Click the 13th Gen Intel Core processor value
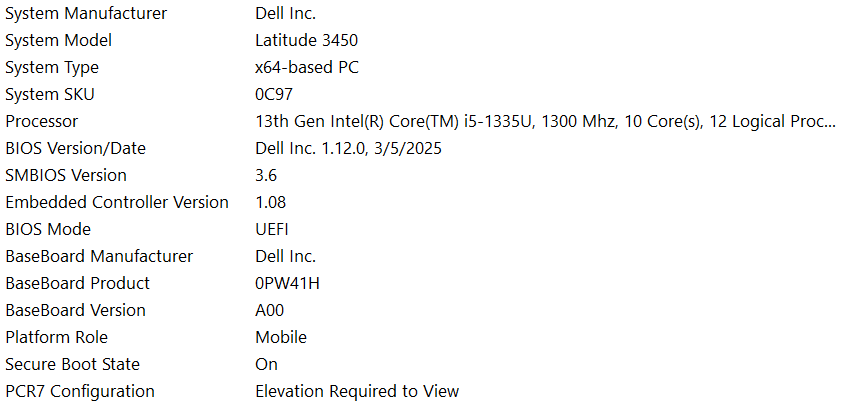The height and width of the screenshot is (403, 842). (545, 122)
